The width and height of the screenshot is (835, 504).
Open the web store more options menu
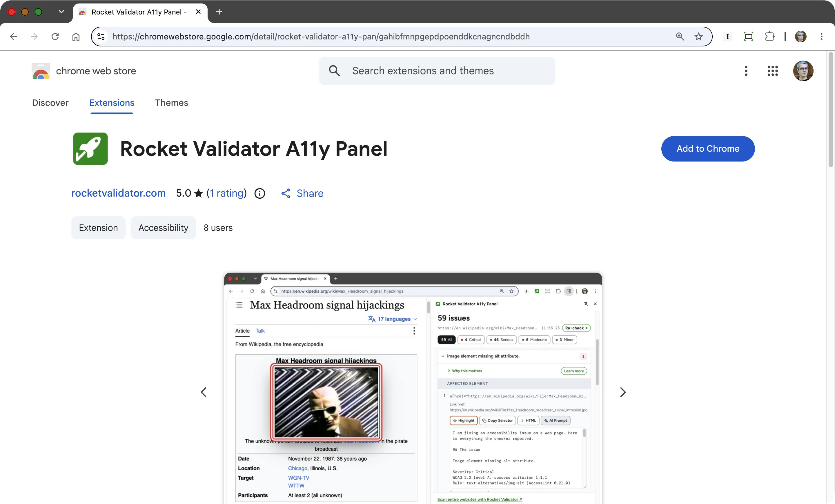coord(746,71)
